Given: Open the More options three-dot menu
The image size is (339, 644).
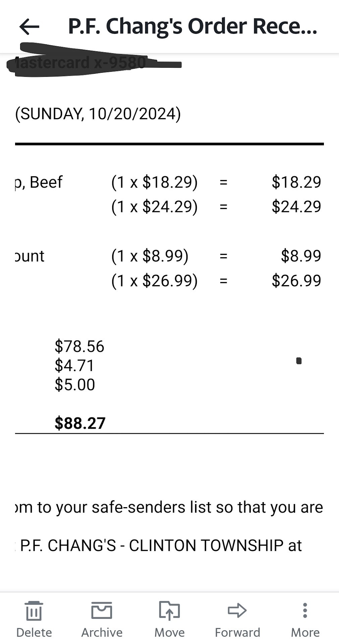Looking at the screenshot, I should point(305,619).
